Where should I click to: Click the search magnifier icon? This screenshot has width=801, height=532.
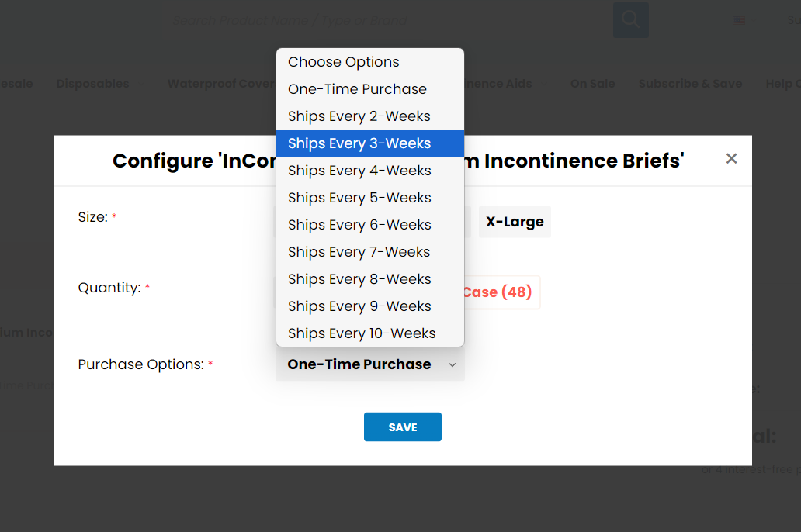[630, 20]
